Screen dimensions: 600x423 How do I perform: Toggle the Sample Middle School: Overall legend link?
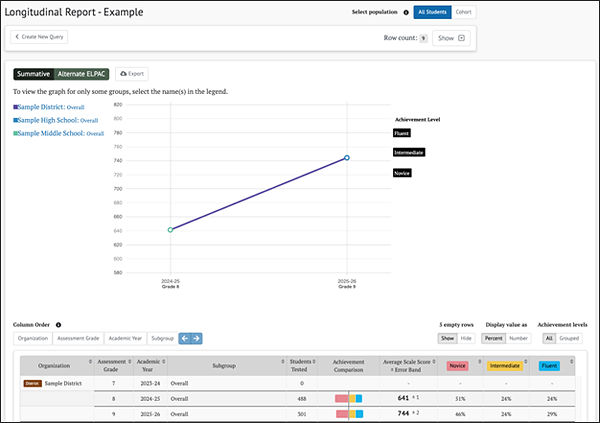(x=61, y=133)
